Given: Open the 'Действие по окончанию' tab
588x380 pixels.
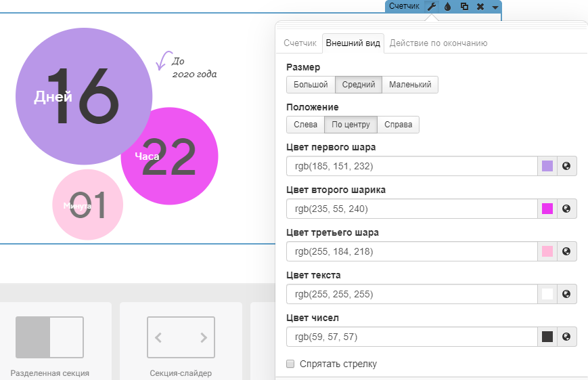Looking at the screenshot, I should pos(438,43).
